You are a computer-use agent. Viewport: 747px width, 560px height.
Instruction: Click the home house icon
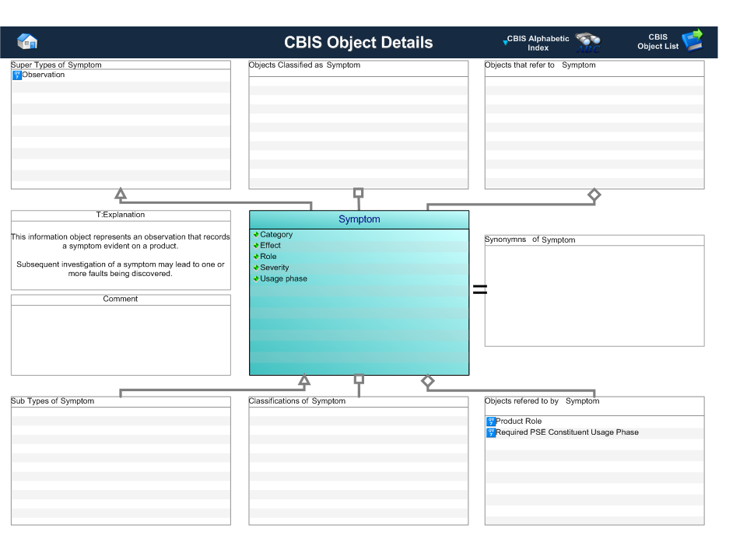point(27,42)
